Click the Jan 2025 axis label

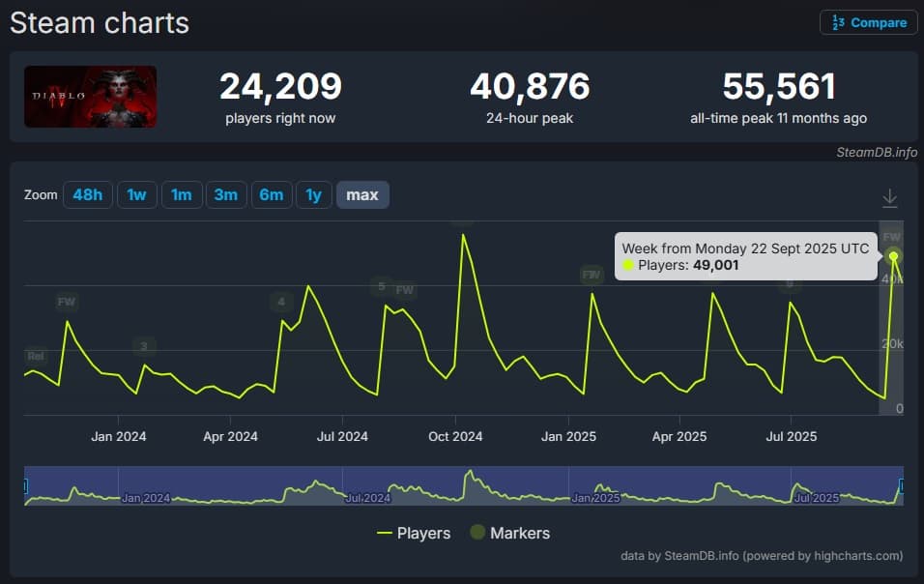tap(568, 437)
